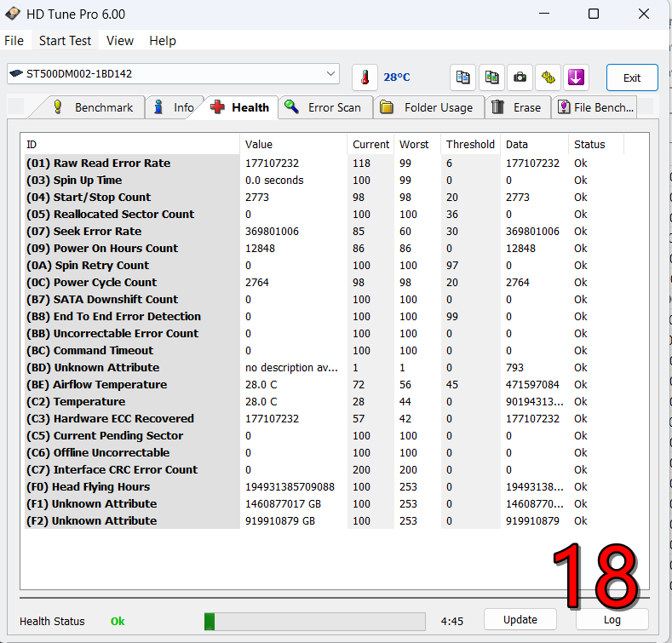This screenshot has height=643, width=672.
Task: Open the Start Test menu
Action: click(x=65, y=41)
